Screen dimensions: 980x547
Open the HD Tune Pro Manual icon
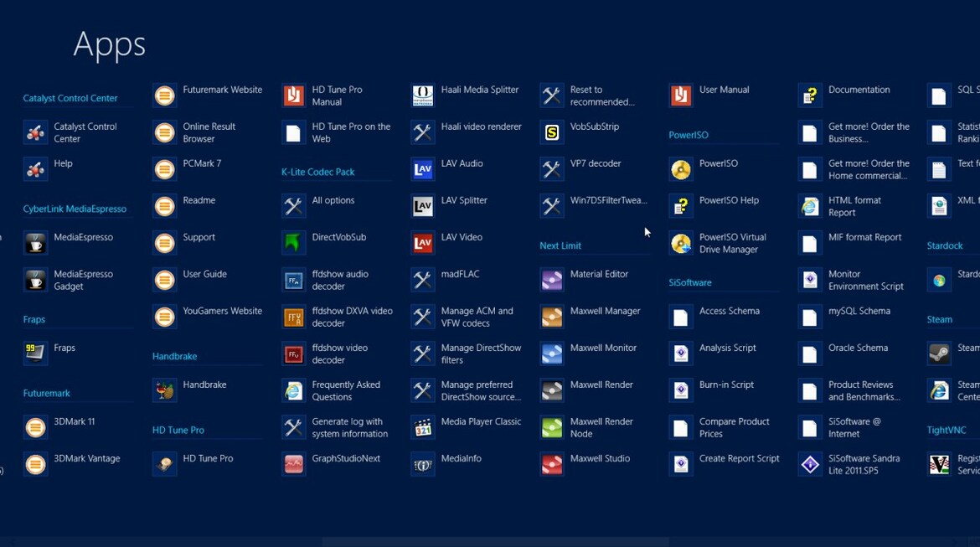294,95
